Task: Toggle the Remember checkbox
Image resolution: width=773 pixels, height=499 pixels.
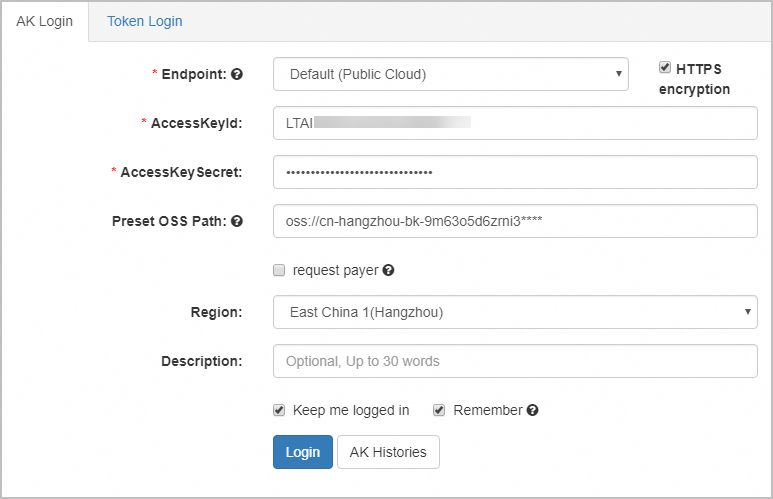Action: 439,410
